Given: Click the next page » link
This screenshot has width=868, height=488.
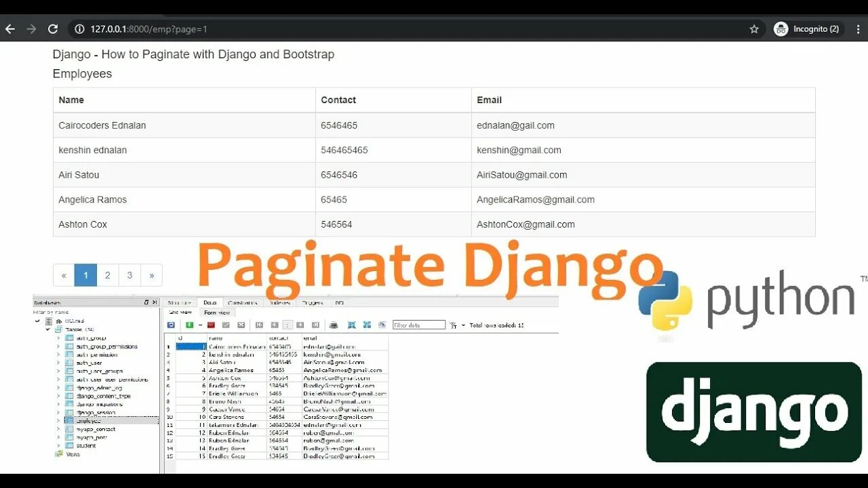Looking at the screenshot, I should point(151,275).
